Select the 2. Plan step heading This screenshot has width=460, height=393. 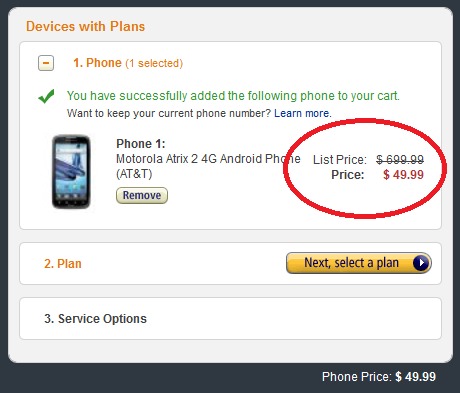[63, 264]
